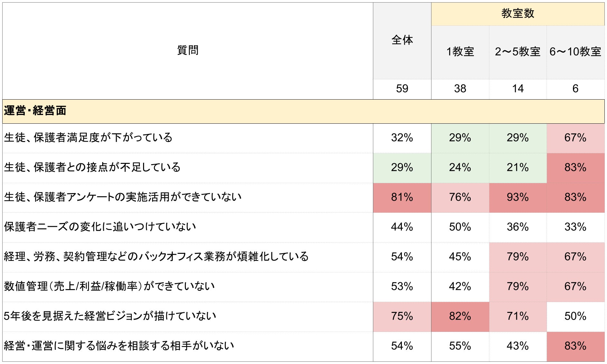Select the 81% cell in the 全体 column
Viewport: 607px width, 364px height.
(402, 197)
